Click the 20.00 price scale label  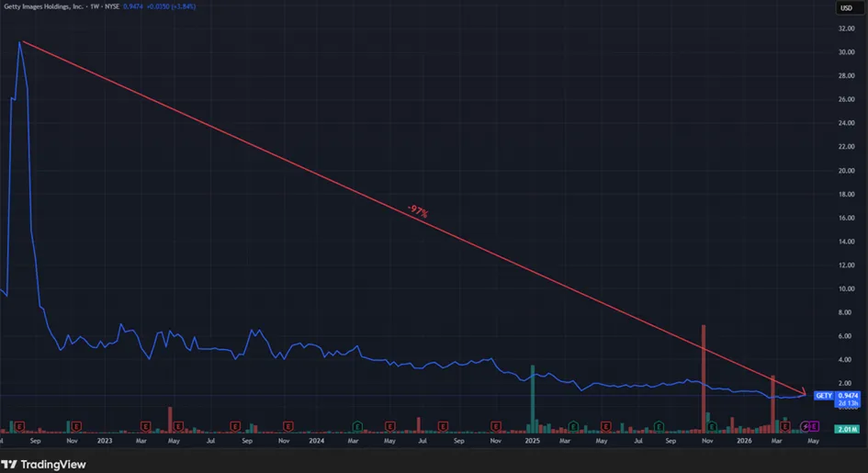(846, 171)
